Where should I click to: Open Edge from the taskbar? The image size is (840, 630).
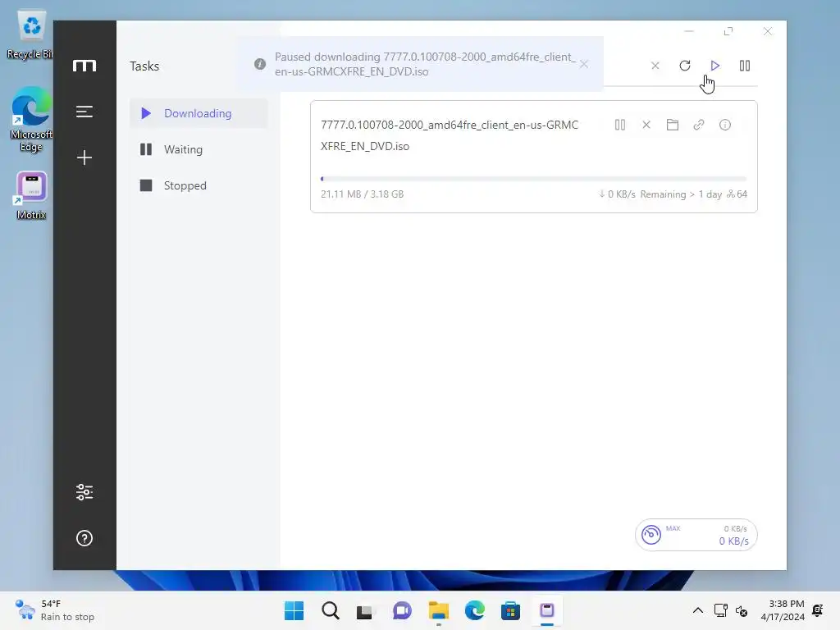(475, 610)
